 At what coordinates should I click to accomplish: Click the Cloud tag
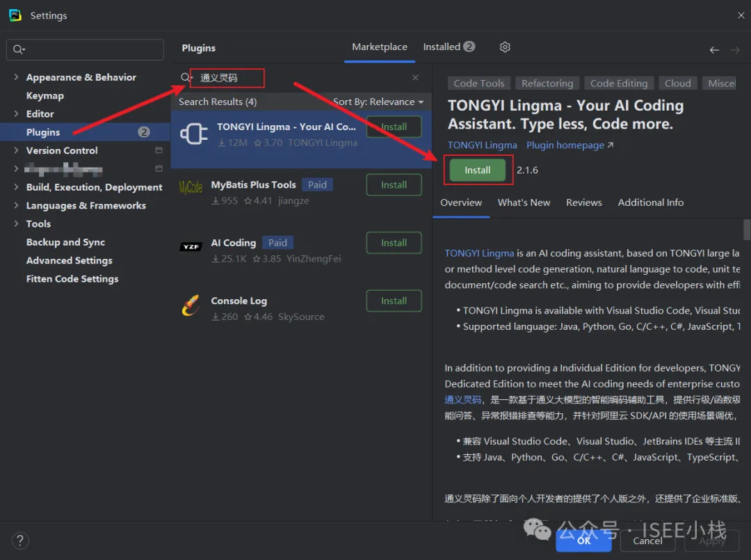click(x=678, y=83)
